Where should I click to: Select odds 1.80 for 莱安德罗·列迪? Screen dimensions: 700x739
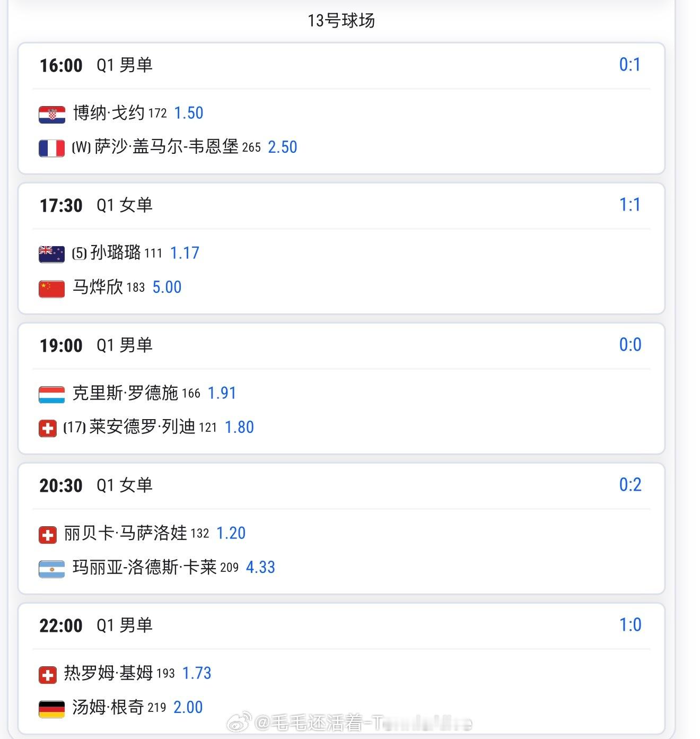(x=239, y=427)
